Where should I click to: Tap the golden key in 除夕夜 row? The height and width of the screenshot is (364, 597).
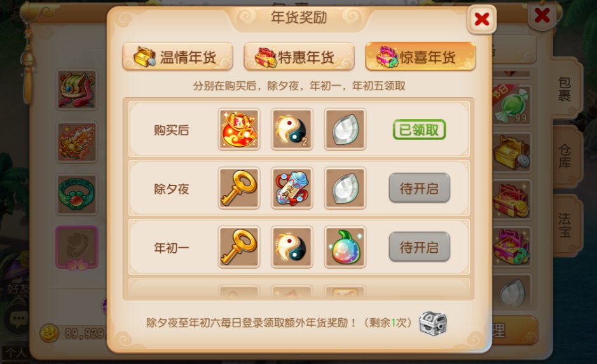pyautogui.click(x=238, y=188)
